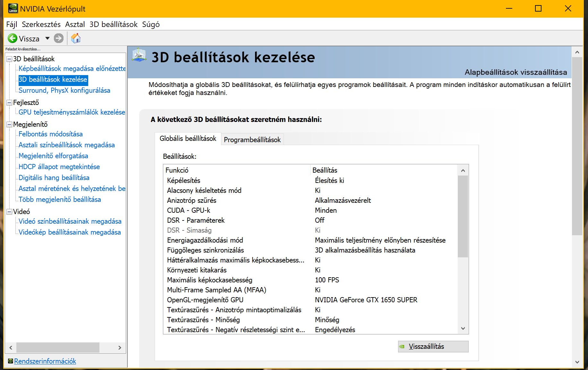
Task: Click the main page scroll up arrow
Action: pyautogui.click(x=577, y=52)
